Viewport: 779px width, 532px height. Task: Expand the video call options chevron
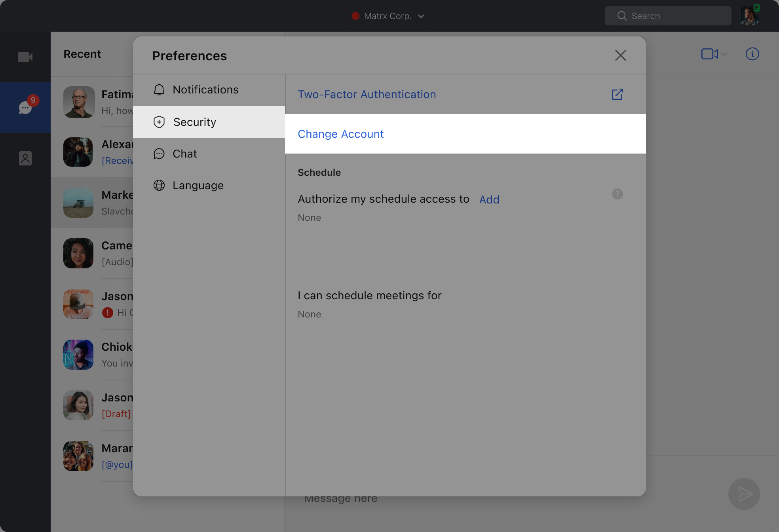tap(724, 54)
